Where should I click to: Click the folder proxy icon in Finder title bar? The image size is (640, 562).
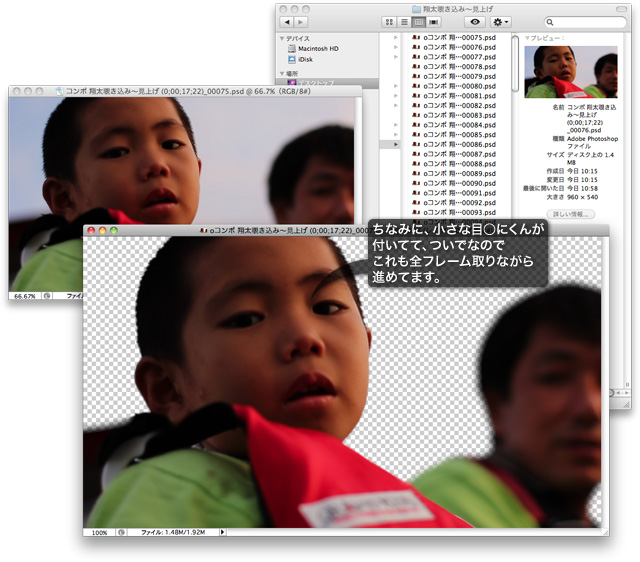[x=416, y=9]
